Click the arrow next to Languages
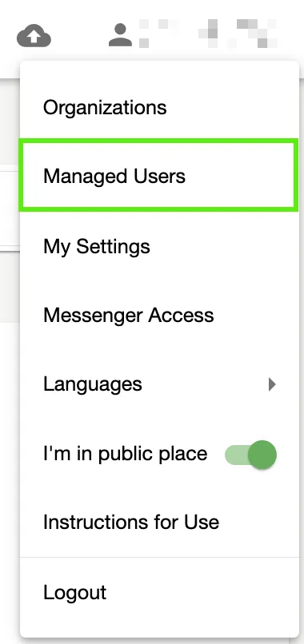This screenshot has height=644, width=304. pyautogui.click(x=272, y=384)
